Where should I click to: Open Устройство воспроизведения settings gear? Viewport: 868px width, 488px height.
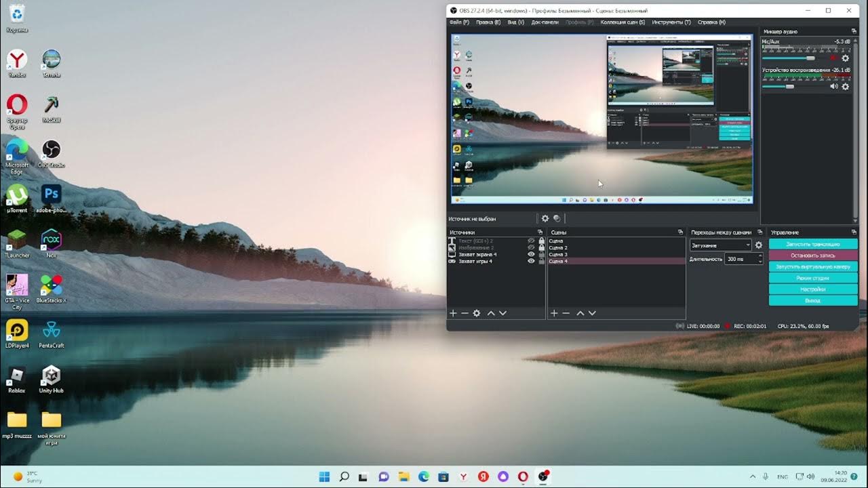pos(845,87)
